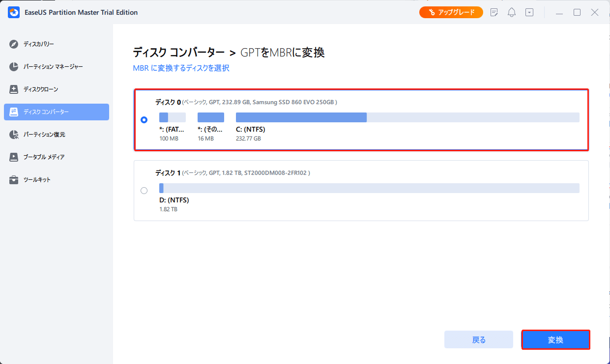Click the アップグレード upgrade button
The image size is (610, 364).
pyautogui.click(x=451, y=12)
